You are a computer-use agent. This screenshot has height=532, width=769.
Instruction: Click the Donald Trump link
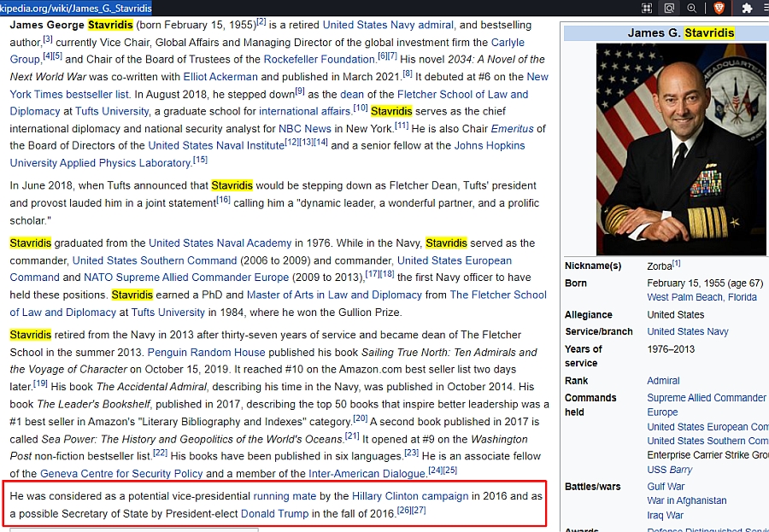tap(274, 514)
